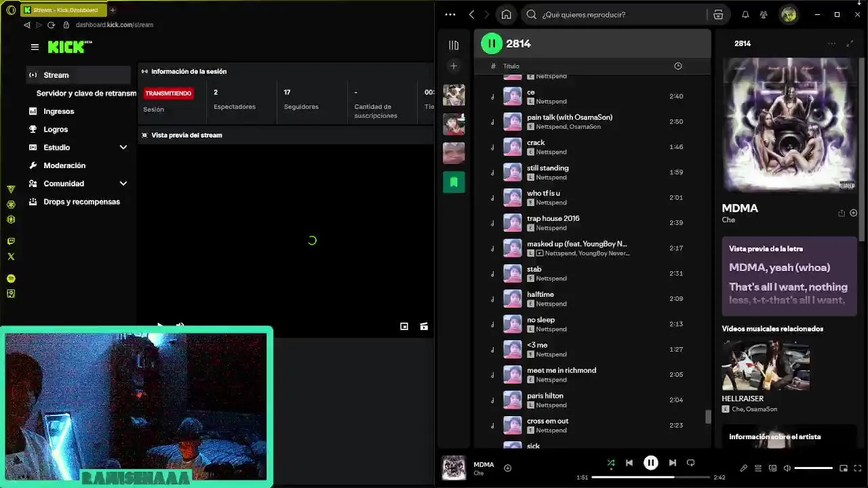The height and width of the screenshot is (488, 868).
Task: Open the Spotify miniplayer
Action: (844, 468)
